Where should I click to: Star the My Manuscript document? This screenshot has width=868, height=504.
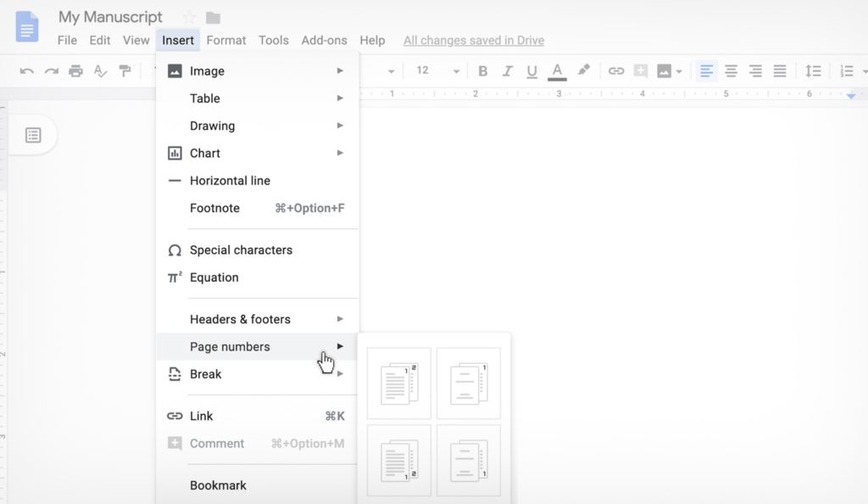coord(189,18)
